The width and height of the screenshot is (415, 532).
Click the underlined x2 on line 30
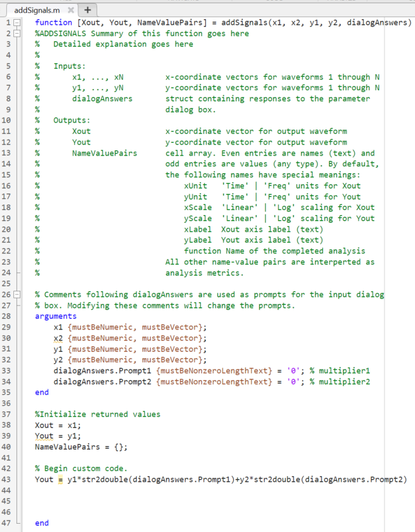[58, 338]
